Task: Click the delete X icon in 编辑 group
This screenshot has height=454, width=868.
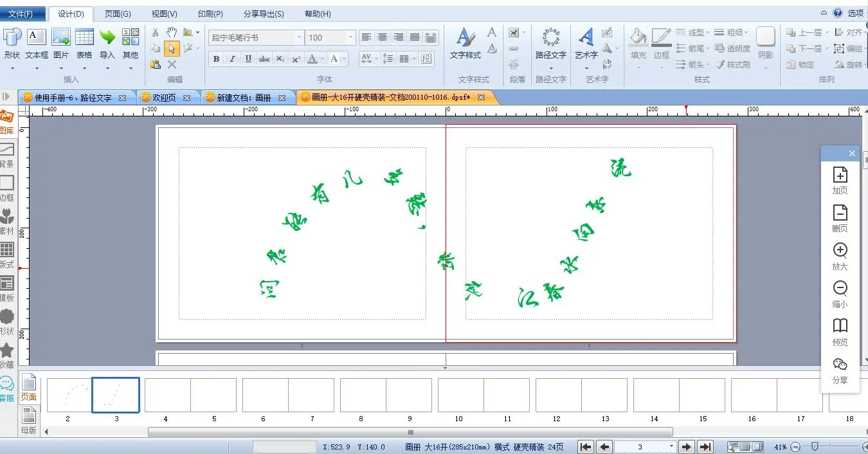Action: [x=172, y=64]
